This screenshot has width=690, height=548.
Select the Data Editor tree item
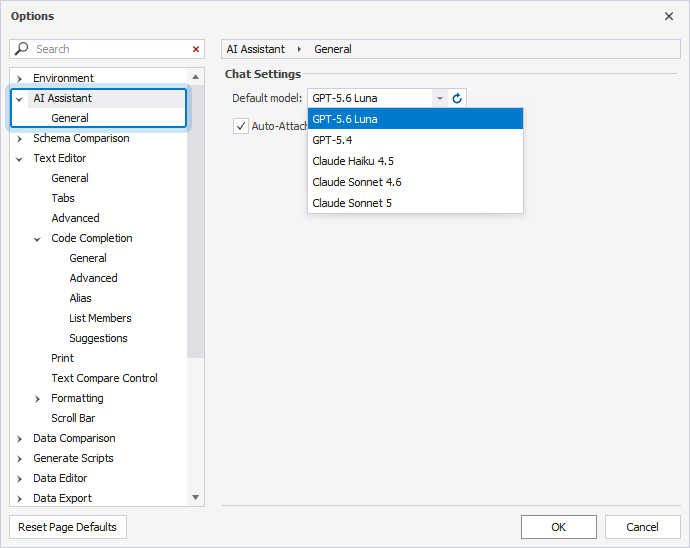pos(60,478)
